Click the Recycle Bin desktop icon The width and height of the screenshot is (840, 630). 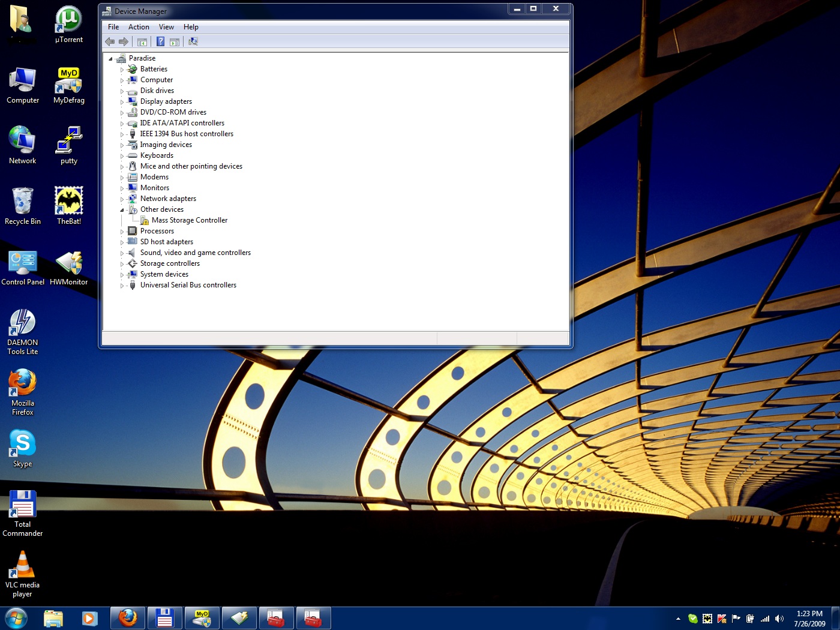(23, 206)
